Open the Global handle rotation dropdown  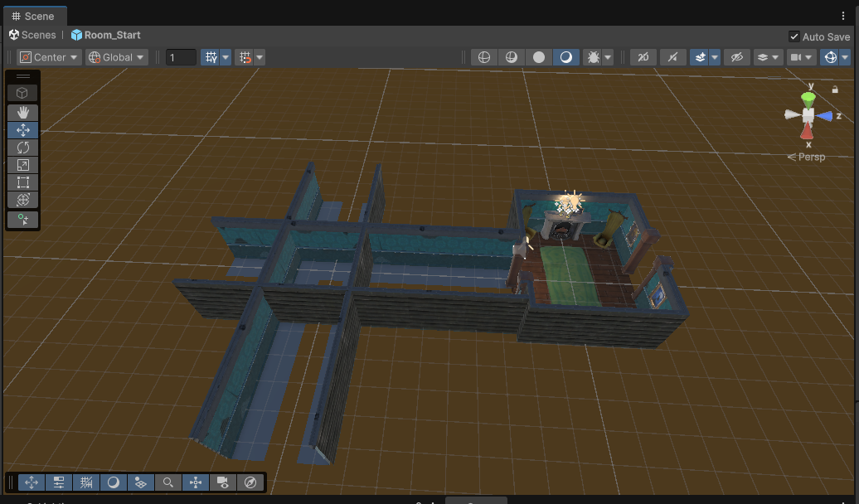tap(117, 57)
